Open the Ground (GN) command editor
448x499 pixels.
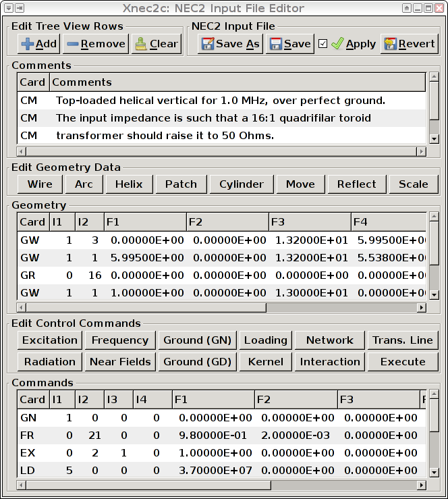(197, 340)
